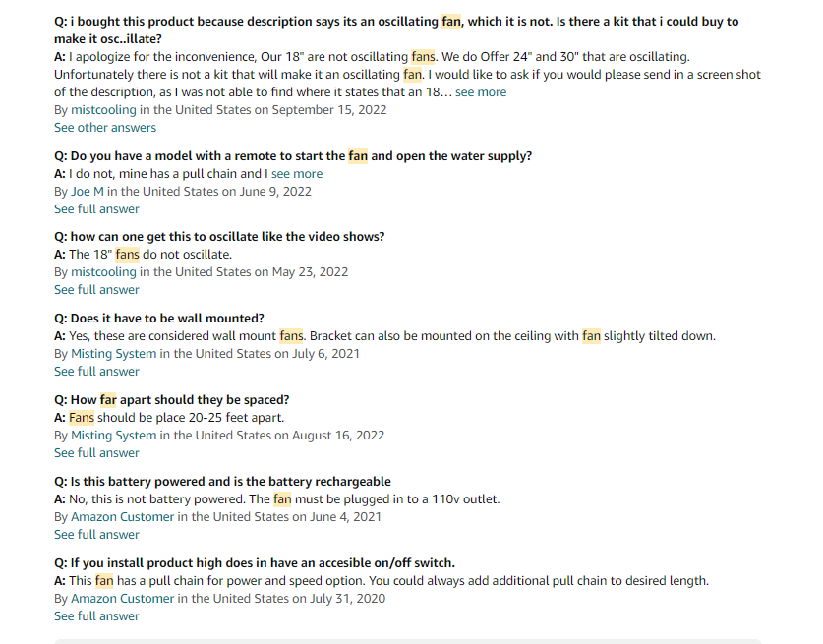Open Joe M's profile link
Viewport: 823px width, 644px height.
point(88,192)
